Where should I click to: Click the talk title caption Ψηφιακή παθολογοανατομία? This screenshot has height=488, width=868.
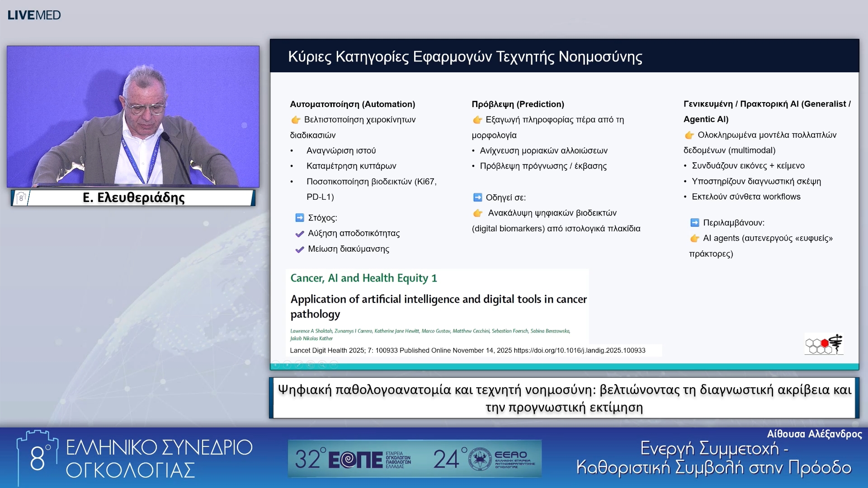564,398
